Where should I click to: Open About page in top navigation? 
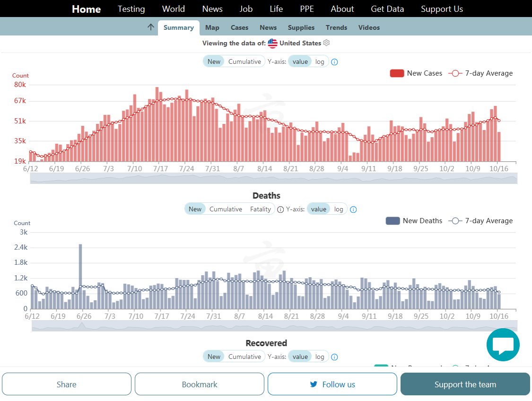tap(342, 9)
